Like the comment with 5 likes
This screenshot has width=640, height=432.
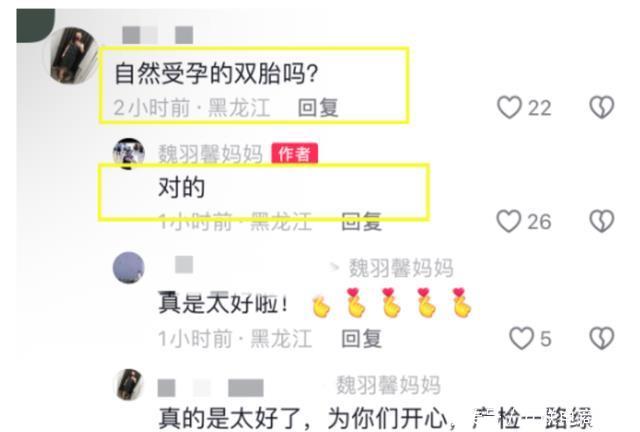click(522, 338)
